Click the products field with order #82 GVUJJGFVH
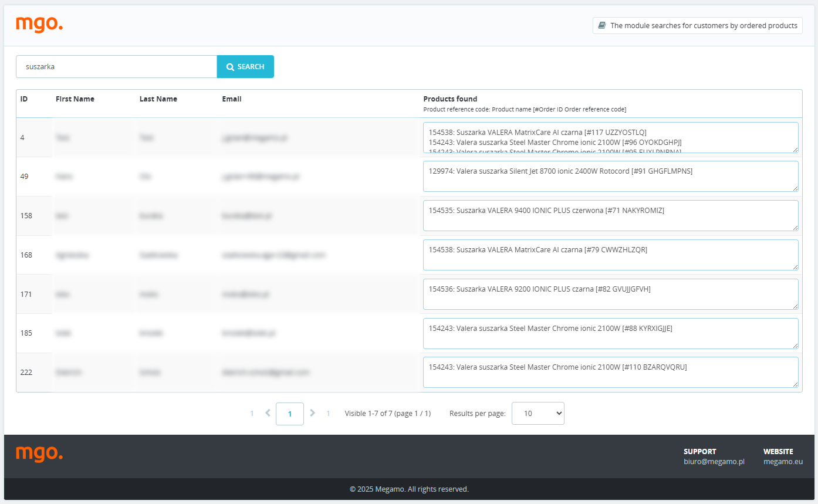The width and height of the screenshot is (818, 504). point(610,294)
